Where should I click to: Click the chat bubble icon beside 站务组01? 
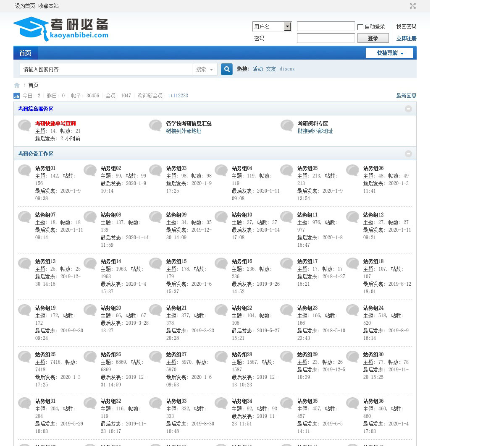coord(25,170)
